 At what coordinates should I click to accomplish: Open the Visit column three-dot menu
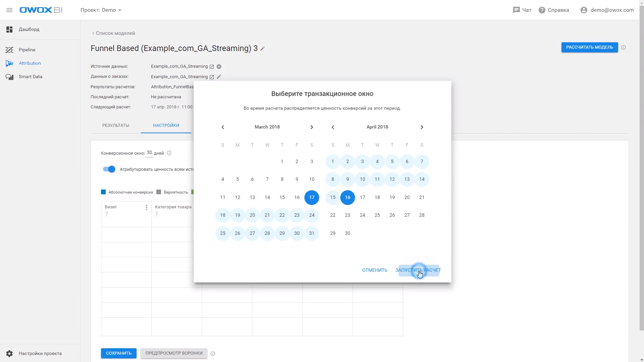pyautogui.click(x=147, y=207)
